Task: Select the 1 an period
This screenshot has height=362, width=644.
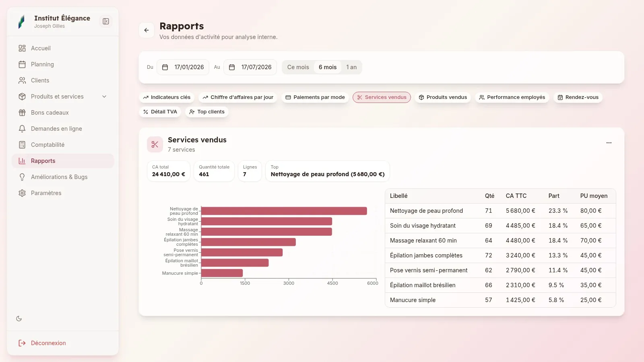Action: (351, 67)
